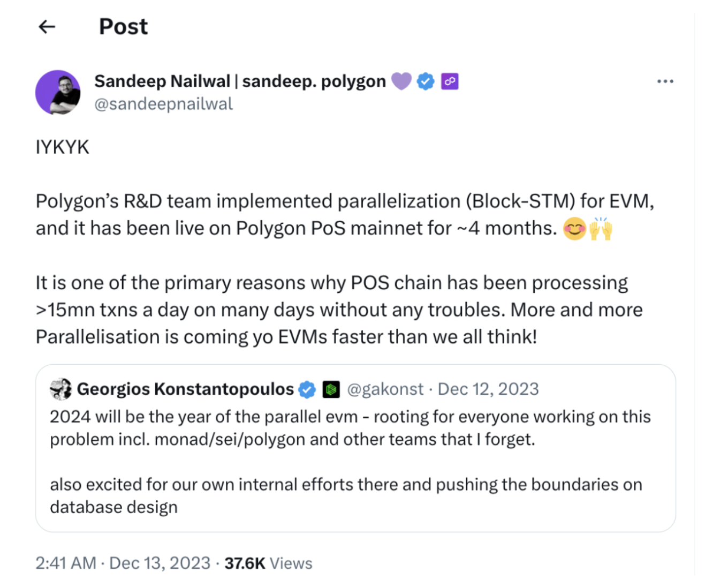Click the raised hands emoji in post

point(601,229)
